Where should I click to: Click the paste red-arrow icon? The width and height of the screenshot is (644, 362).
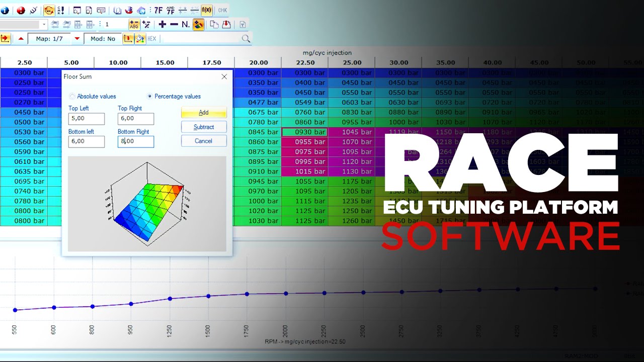click(x=226, y=24)
